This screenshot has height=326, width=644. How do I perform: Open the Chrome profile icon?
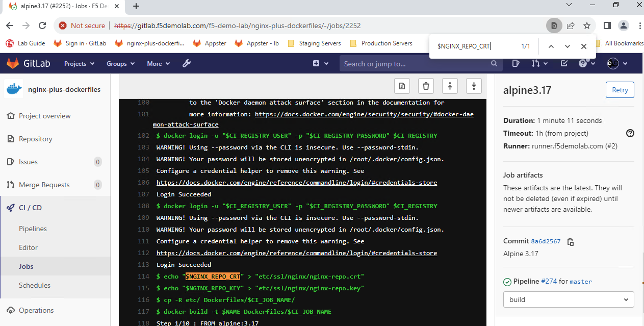(623, 26)
